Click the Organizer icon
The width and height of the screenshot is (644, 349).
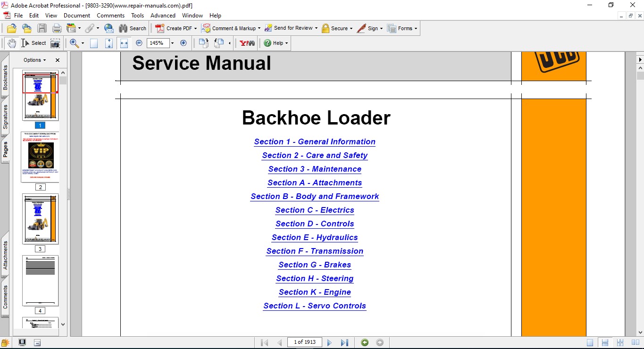click(x=71, y=28)
